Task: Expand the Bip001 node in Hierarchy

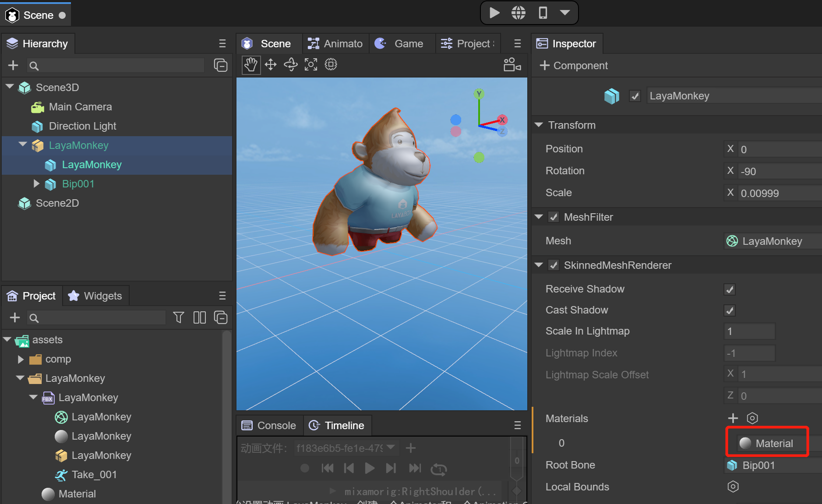Action: click(x=37, y=184)
